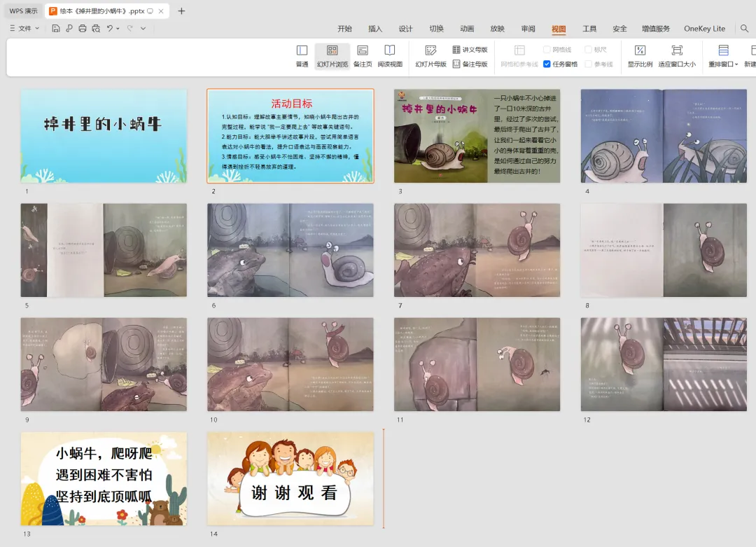Select slide 6 thumbnail
The image size is (756, 547).
pyautogui.click(x=290, y=250)
